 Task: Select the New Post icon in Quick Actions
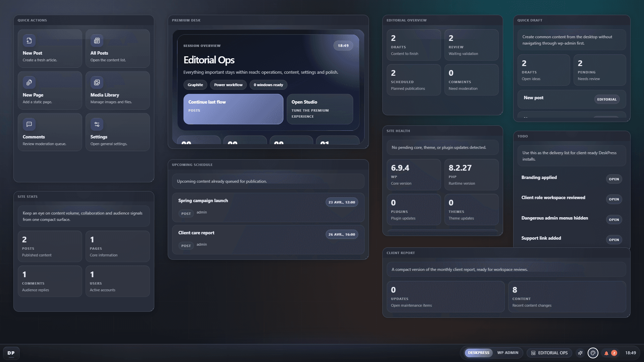29,40
